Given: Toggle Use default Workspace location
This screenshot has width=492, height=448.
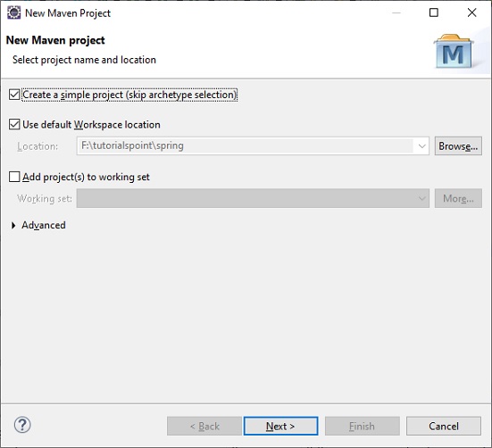Looking at the screenshot, I should point(14,124).
